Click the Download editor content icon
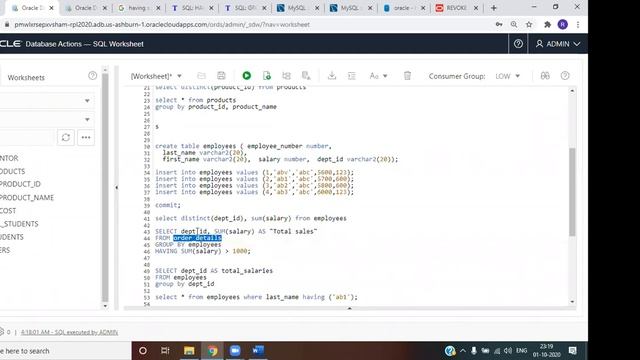Viewport: 640px width, 360px height. pyautogui.click(x=332, y=76)
